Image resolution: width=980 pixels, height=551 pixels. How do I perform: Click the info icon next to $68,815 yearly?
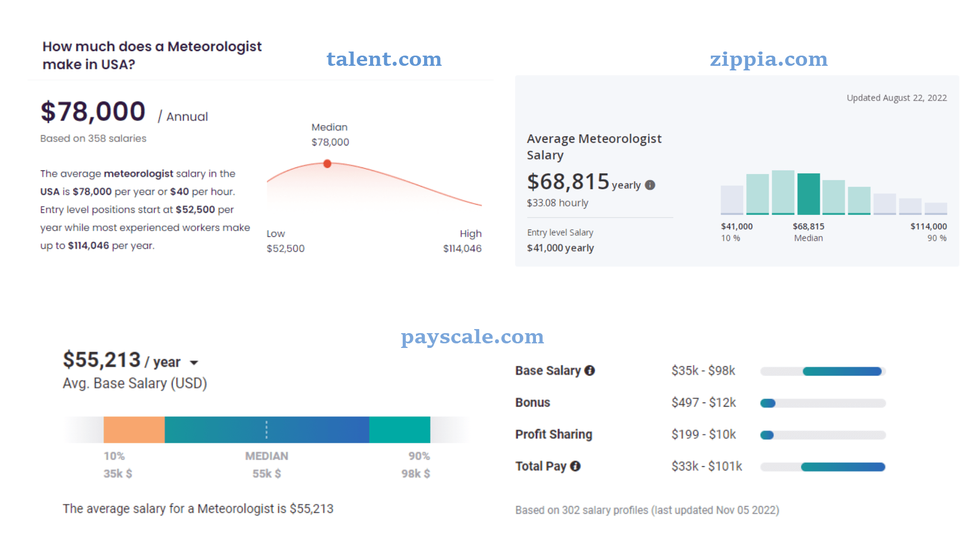(x=650, y=185)
